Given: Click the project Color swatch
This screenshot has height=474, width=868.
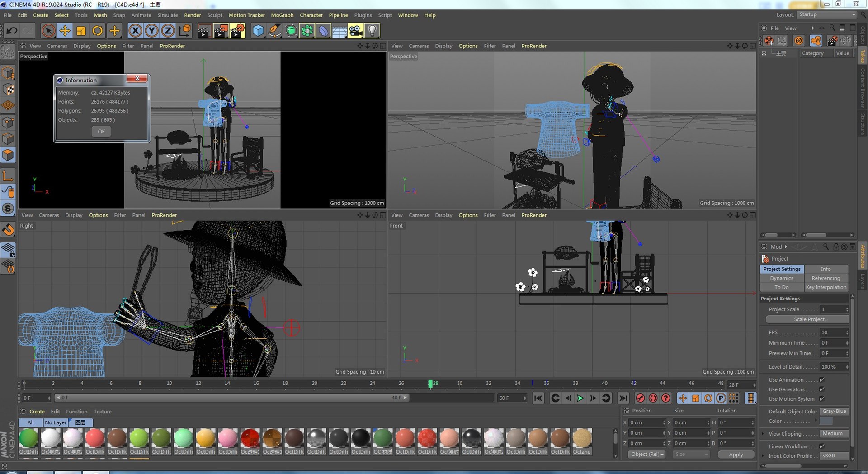Looking at the screenshot, I should [x=826, y=421].
